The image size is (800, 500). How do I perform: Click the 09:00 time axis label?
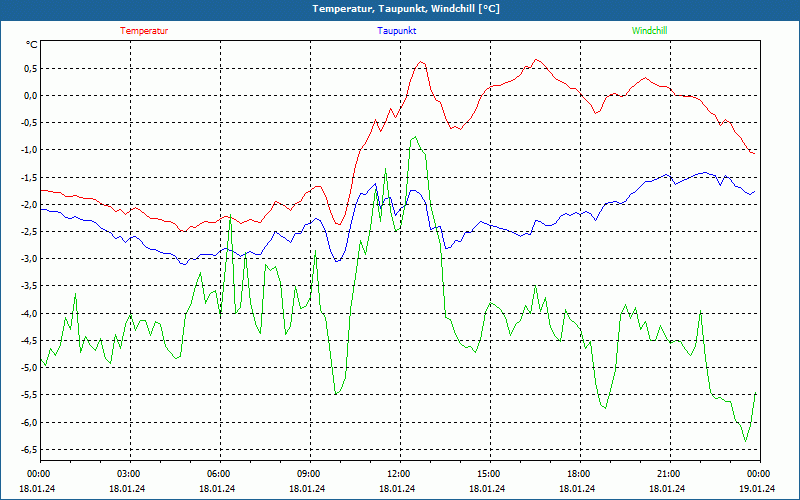309,474
